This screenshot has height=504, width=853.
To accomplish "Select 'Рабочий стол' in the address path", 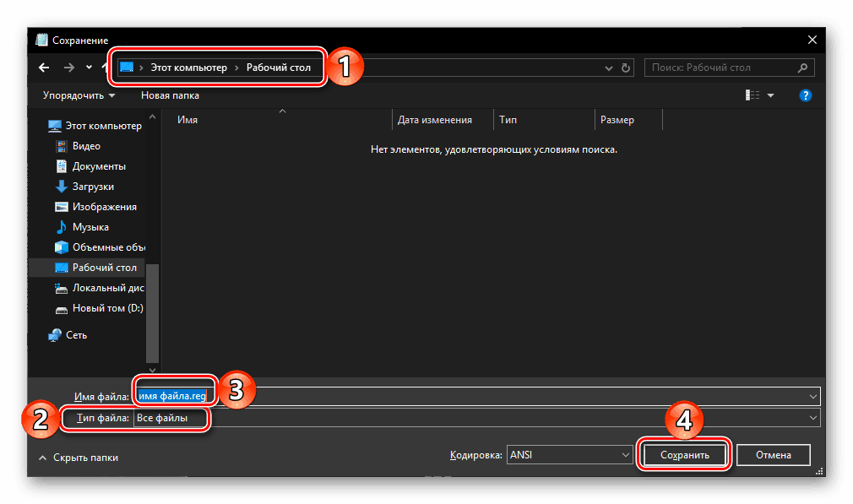I will (279, 68).
